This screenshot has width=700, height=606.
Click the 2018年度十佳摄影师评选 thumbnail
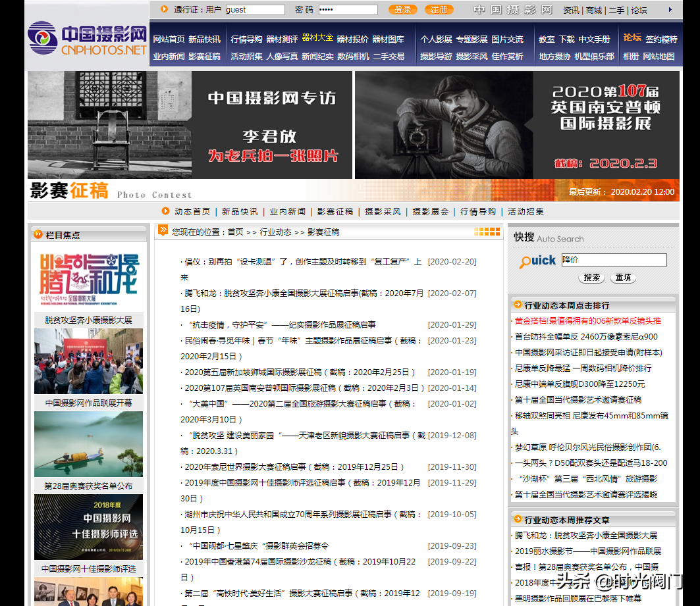point(88,527)
